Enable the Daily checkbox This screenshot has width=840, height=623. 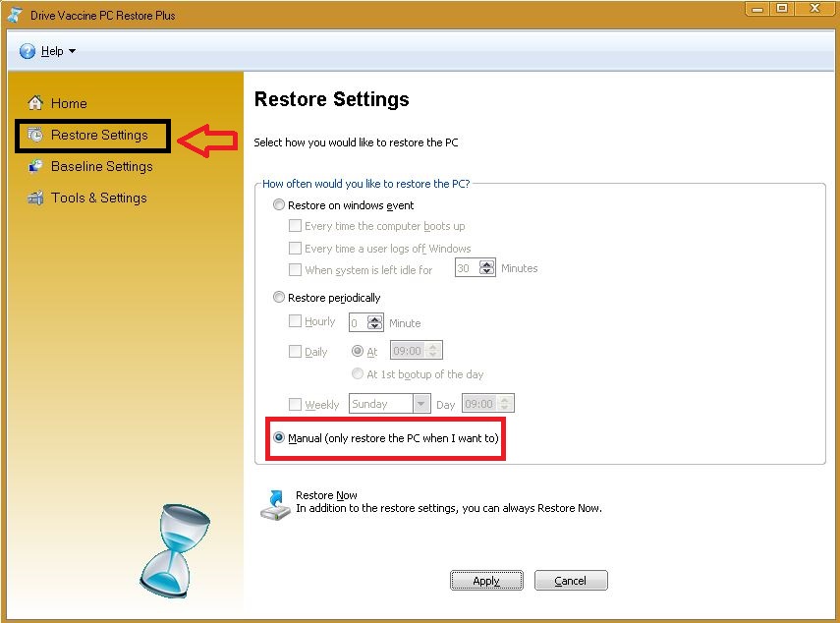(x=295, y=352)
